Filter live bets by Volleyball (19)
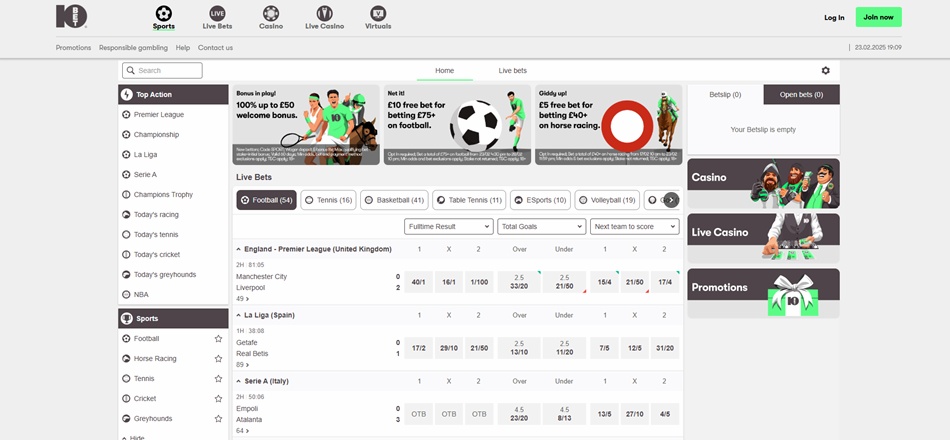The width and height of the screenshot is (950, 440). point(607,200)
